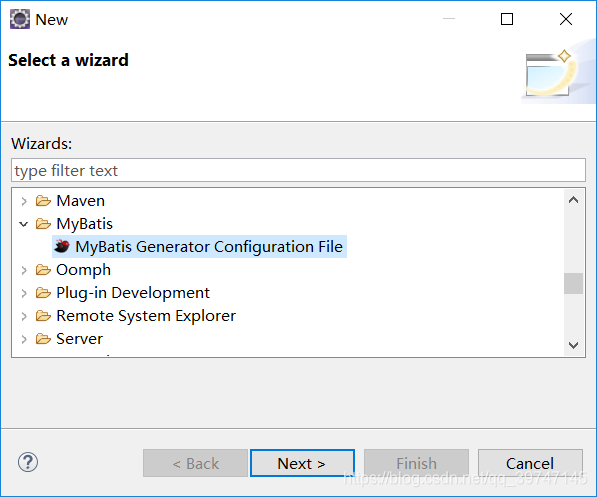
Task: Click the MyBatis Generator bird icon
Action: pos(62,246)
